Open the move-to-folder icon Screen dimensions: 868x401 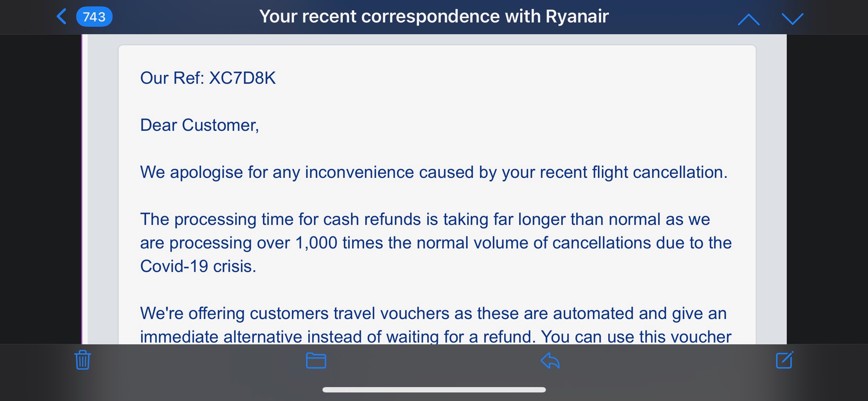click(316, 360)
